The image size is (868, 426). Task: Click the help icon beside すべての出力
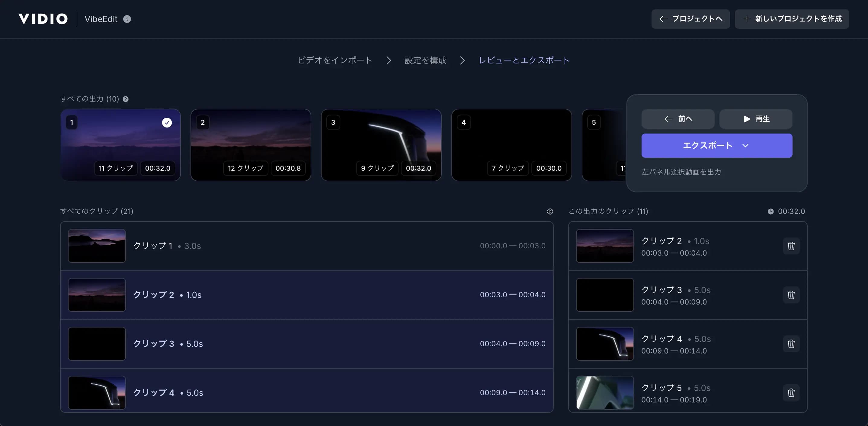126,99
